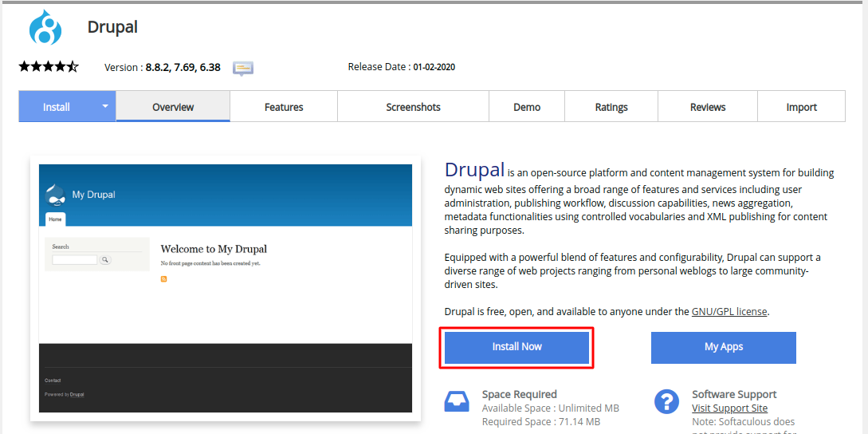868x434 pixels.
Task: Click the release date '01-02-2020'
Action: (434, 67)
